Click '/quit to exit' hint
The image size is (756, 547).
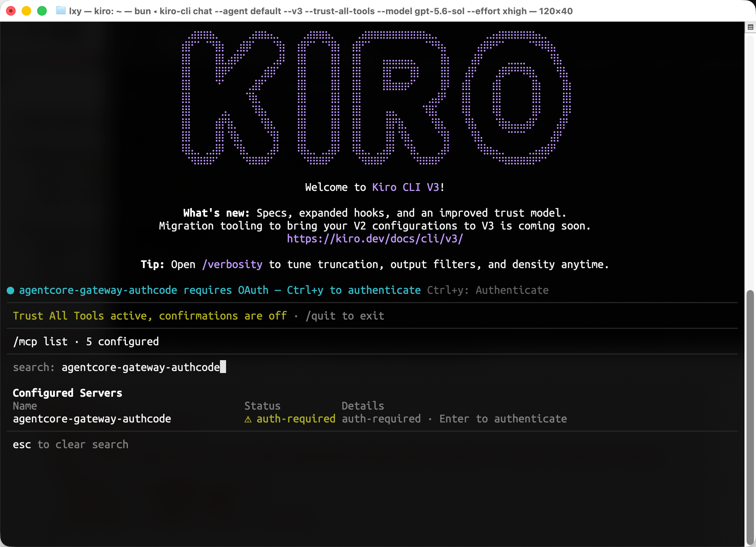pos(345,316)
